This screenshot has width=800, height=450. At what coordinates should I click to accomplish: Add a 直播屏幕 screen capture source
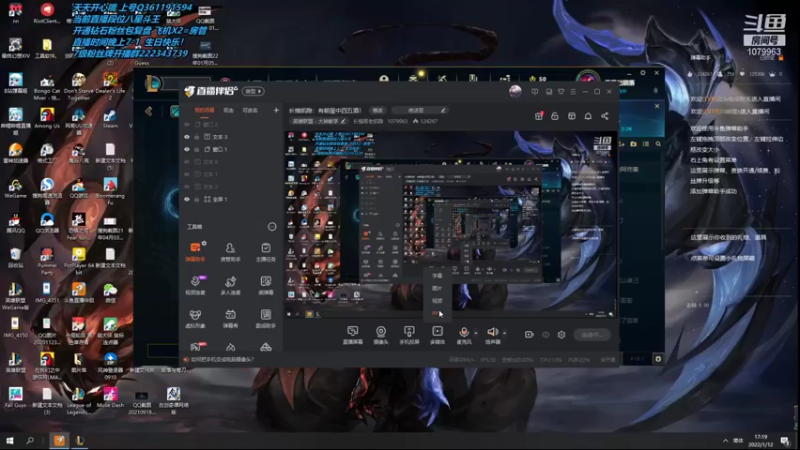click(353, 335)
